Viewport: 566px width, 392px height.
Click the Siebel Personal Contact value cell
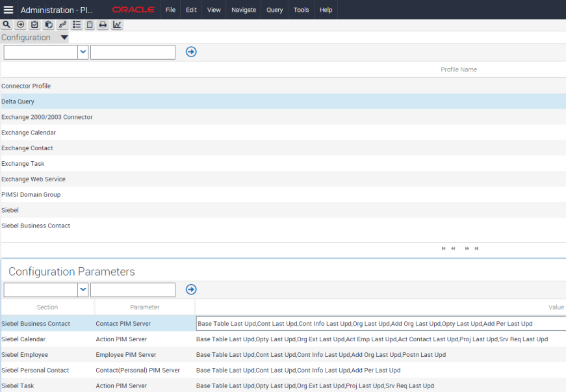pyautogui.click(x=381, y=370)
